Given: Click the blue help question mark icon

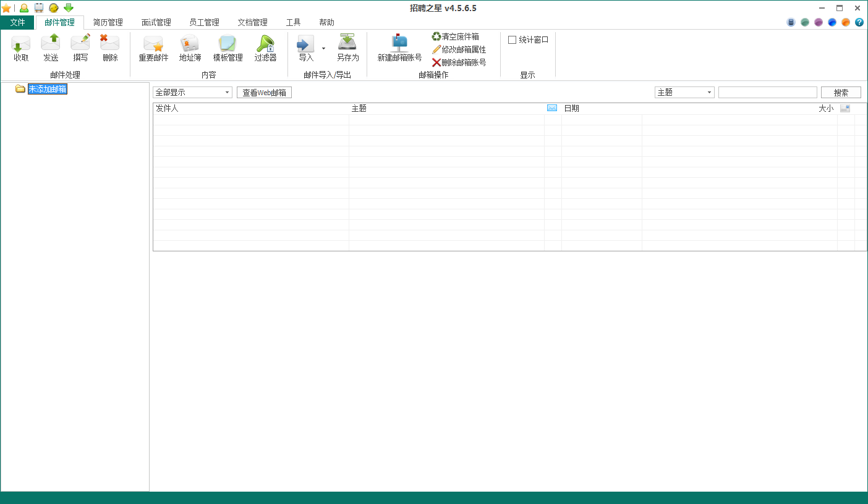Looking at the screenshot, I should [x=859, y=22].
